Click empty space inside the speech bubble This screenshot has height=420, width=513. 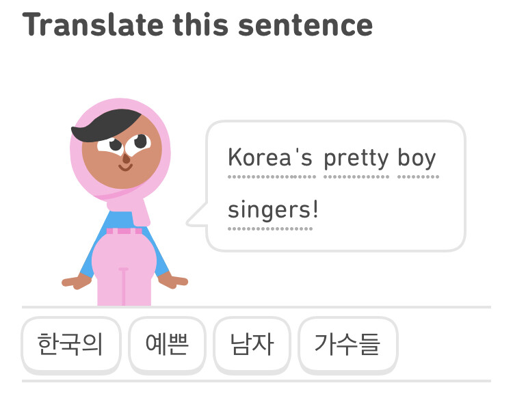coord(397,212)
